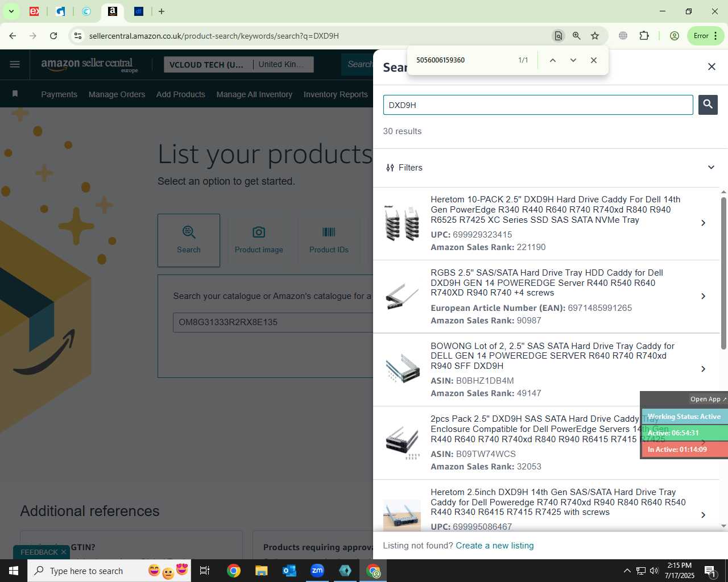Show hidden system tray icons
The image size is (728, 582).
(627, 571)
